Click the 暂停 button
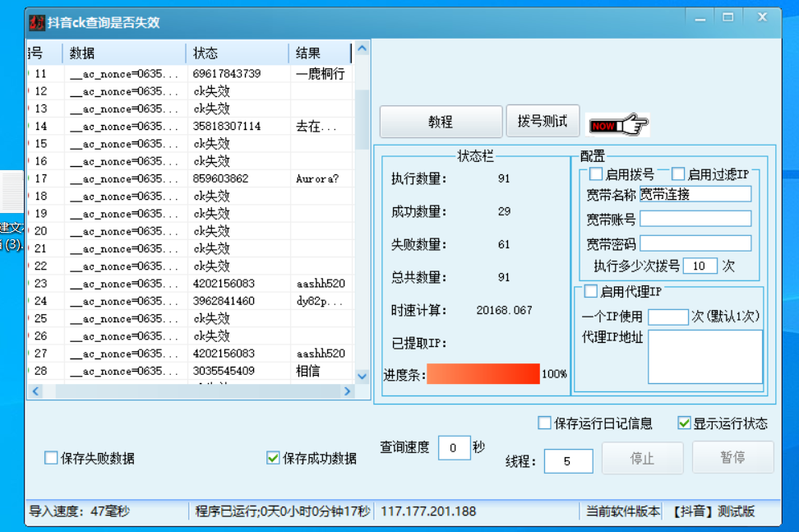This screenshot has height=532, width=799. 732,457
